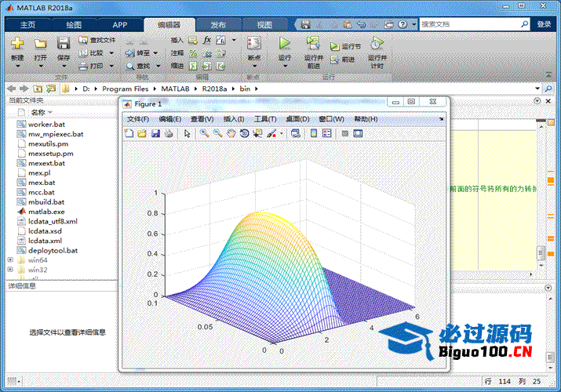Comment selection with percent icon

click(193, 53)
